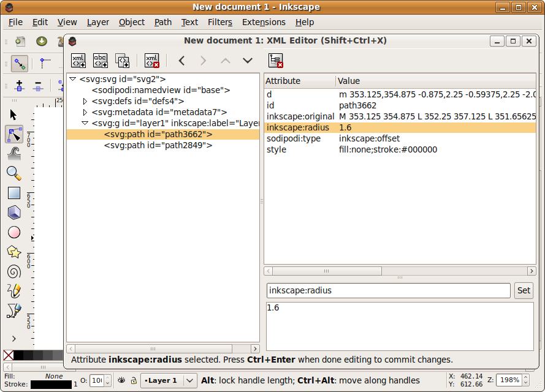
Task: Unindent node with the left arrow
Action: [181, 61]
